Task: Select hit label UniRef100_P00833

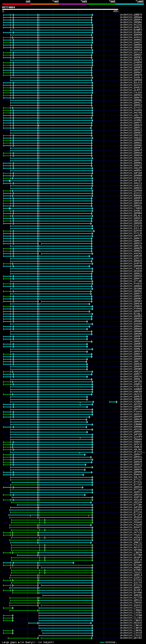Action: [x=131, y=284]
